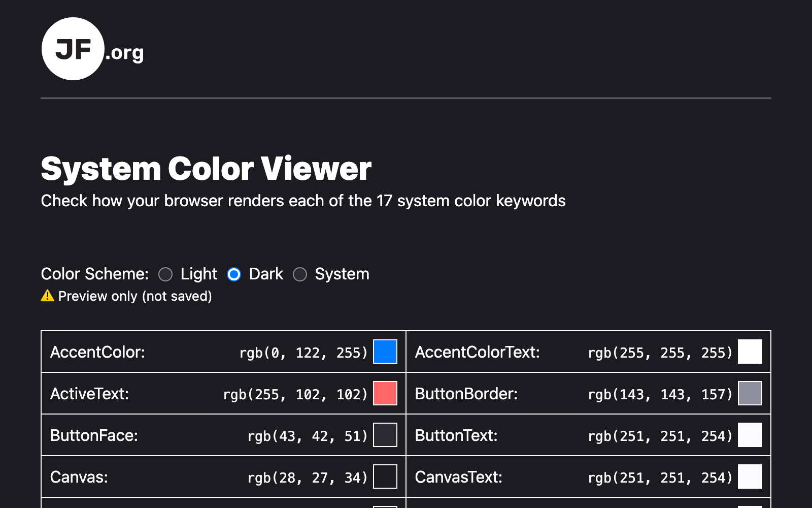The image size is (812, 508).
Task: Click the ButtonText color swatch
Action: pyautogui.click(x=750, y=435)
